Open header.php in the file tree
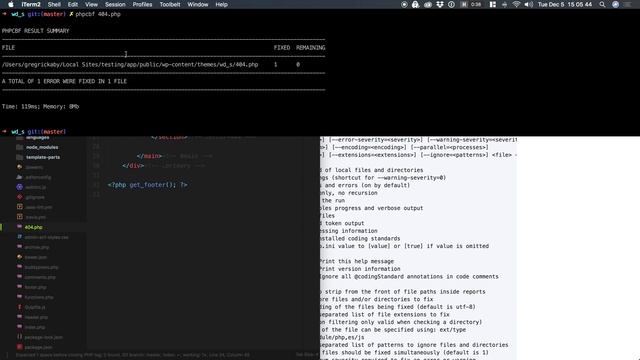Screen dimensions: 640x360 click(x=36, y=317)
